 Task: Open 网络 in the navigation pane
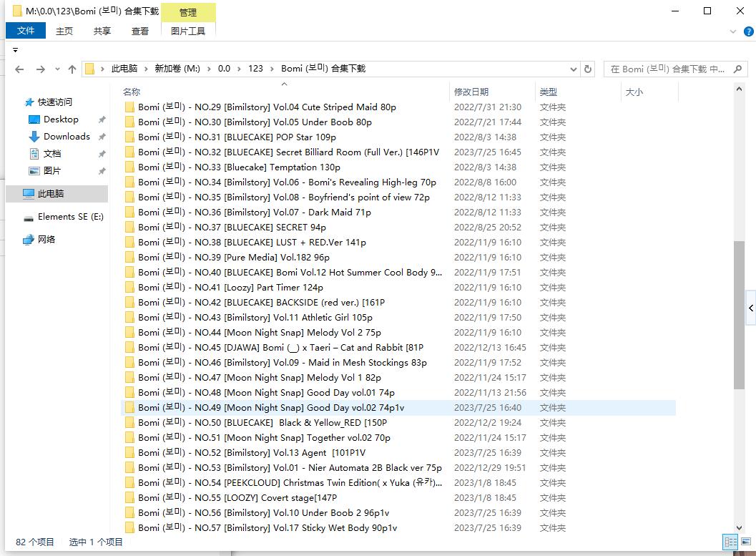coord(46,239)
